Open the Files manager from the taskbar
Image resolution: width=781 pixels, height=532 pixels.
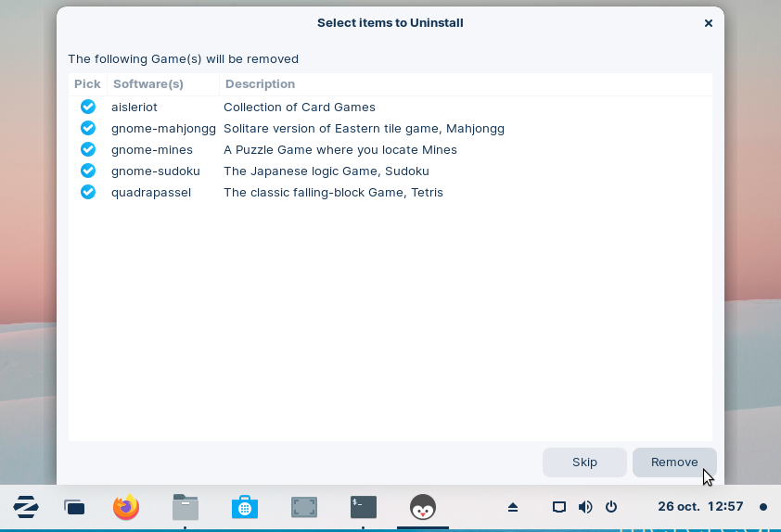click(186, 507)
